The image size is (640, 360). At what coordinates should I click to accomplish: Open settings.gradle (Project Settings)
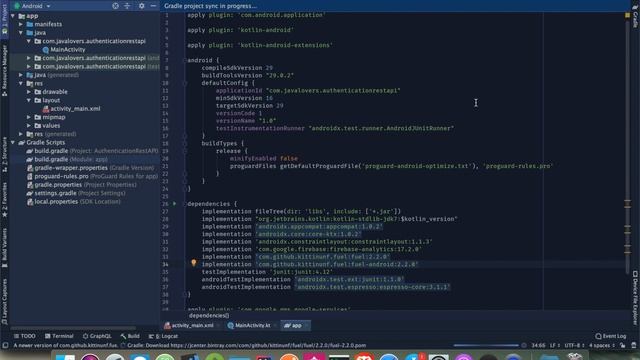point(76,193)
